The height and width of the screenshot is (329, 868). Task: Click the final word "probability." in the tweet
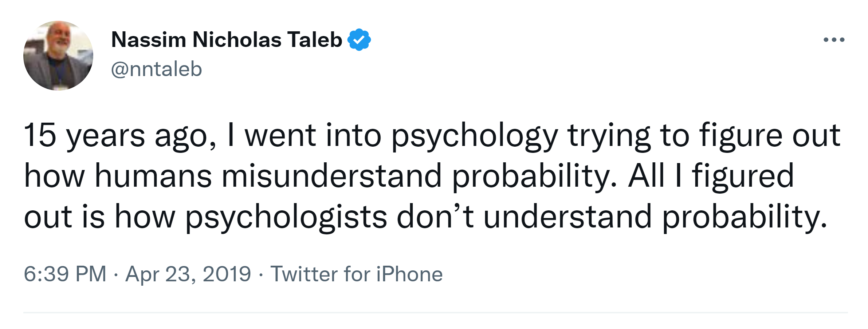tap(745, 217)
